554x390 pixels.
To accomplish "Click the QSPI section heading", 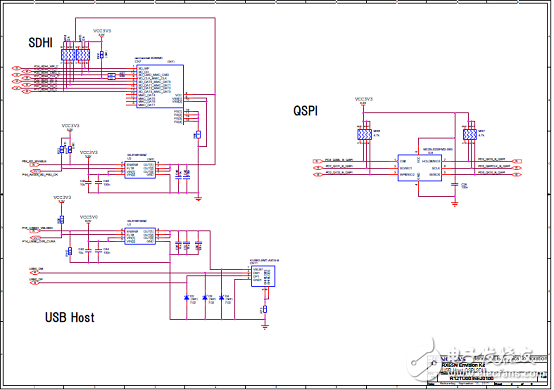I will click(306, 111).
